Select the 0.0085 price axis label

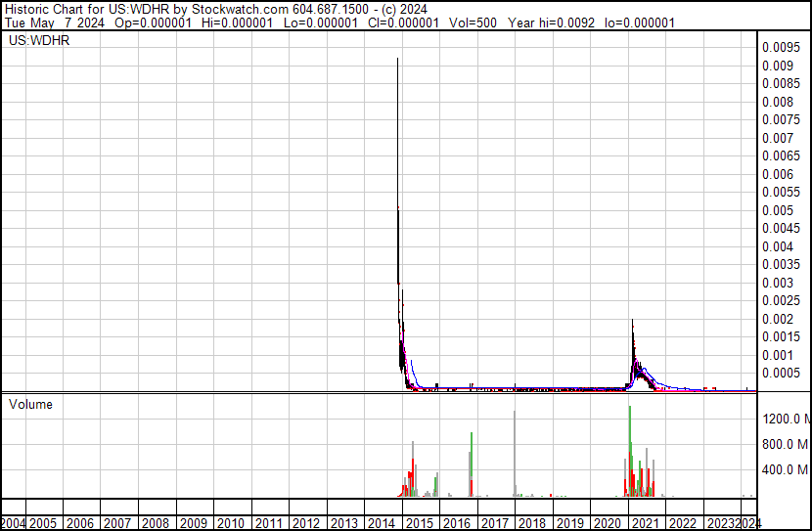pyautogui.click(x=781, y=84)
